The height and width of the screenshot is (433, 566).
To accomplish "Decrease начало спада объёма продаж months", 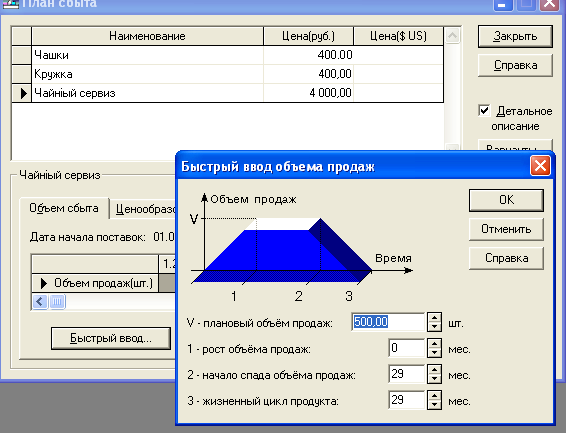I will [x=434, y=379].
